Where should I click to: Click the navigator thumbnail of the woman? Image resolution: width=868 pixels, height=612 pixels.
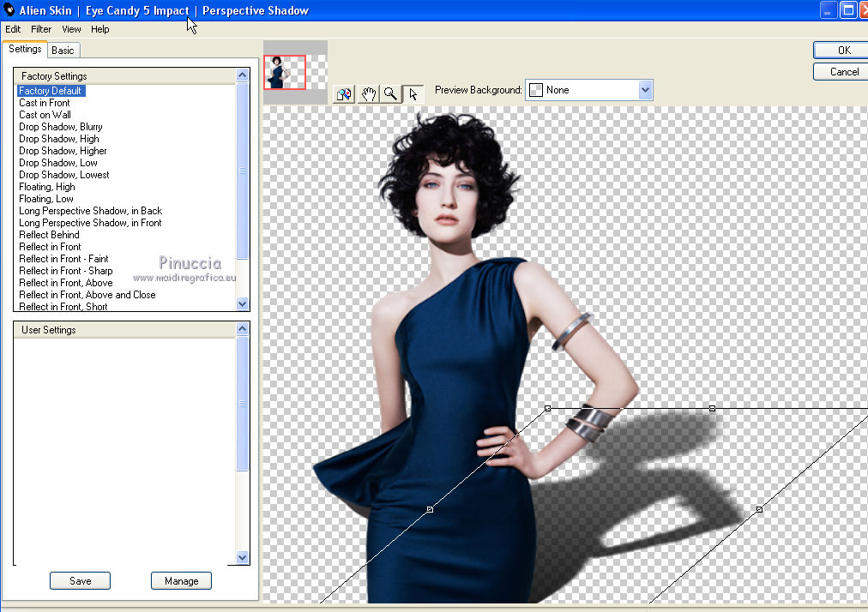coord(285,72)
